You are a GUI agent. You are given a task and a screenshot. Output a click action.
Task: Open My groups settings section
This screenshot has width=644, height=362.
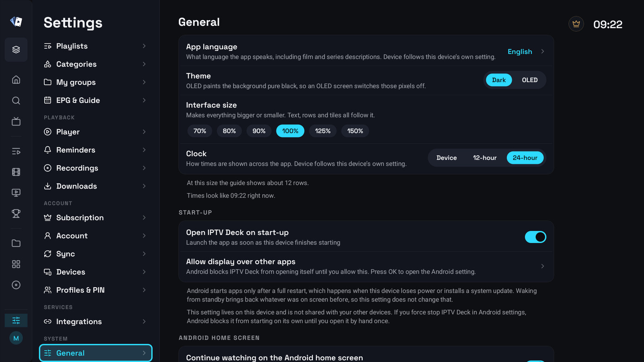click(96, 82)
